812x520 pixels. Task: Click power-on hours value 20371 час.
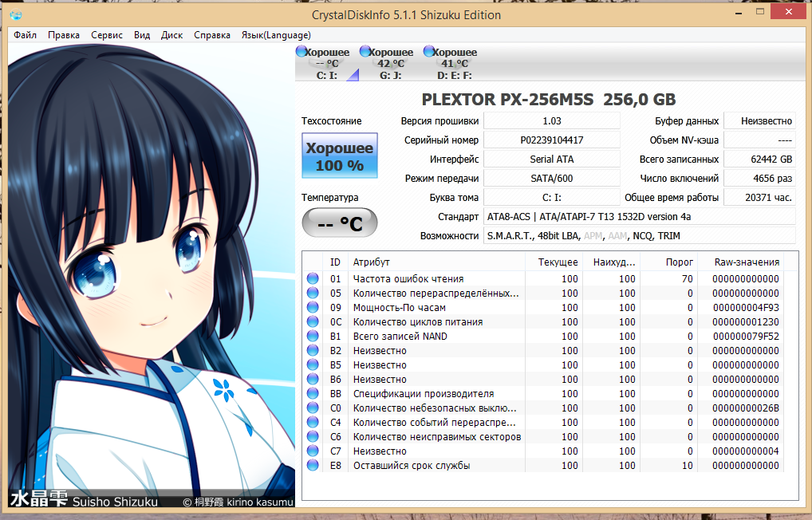(759, 197)
